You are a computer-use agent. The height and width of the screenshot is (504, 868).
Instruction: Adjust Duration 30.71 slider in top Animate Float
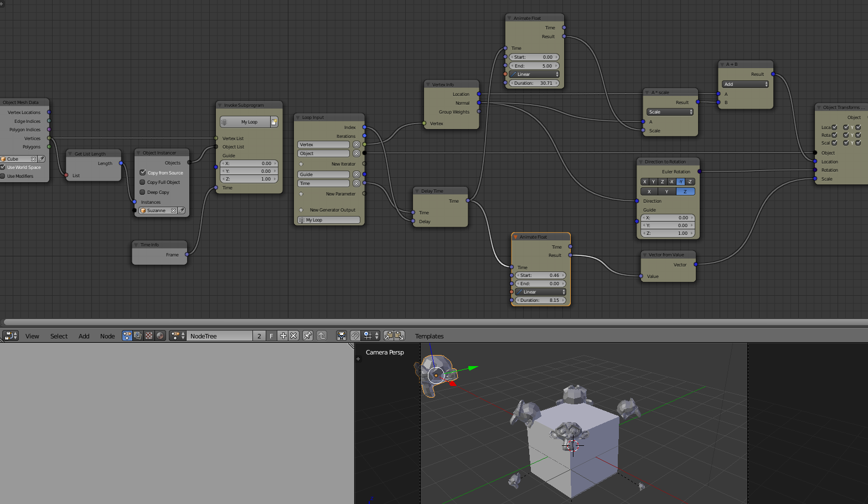[x=534, y=83]
